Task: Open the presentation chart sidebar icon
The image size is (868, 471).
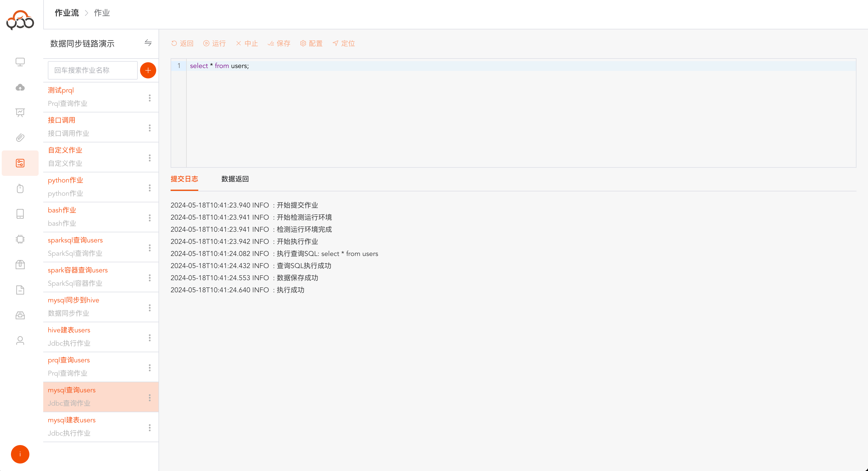Action: tap(20, 112)
